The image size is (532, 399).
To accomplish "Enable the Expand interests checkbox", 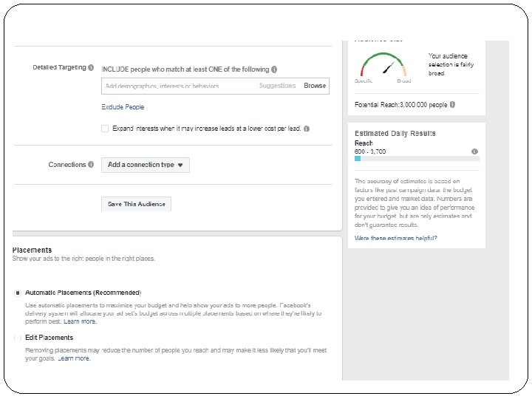I will [x=105, y=129].
